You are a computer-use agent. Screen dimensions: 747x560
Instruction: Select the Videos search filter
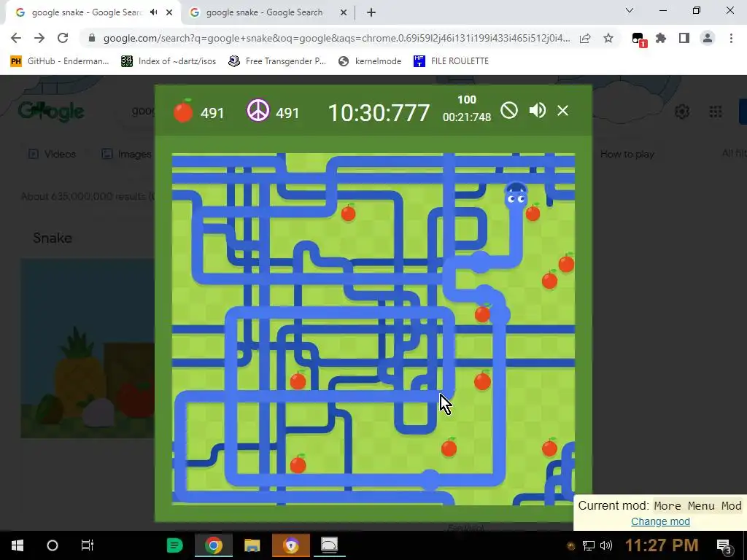click(x=53, y=154)
